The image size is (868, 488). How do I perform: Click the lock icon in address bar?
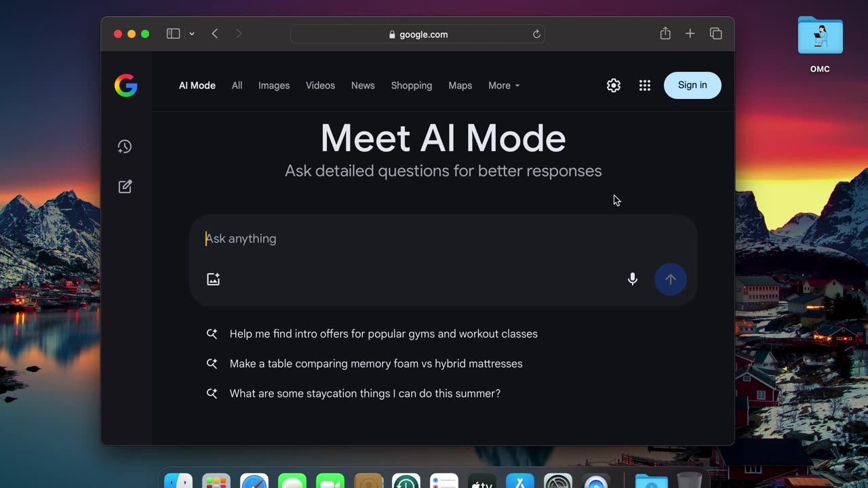392,35
